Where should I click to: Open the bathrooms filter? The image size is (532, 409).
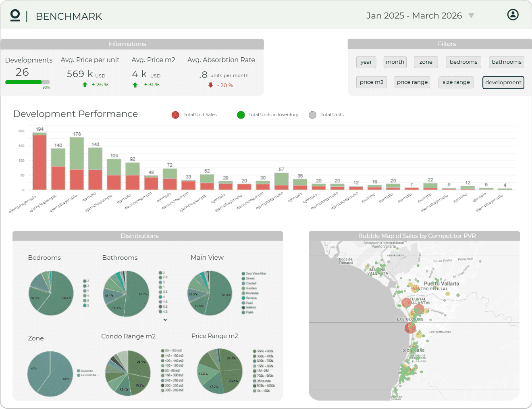pos(507,62)
